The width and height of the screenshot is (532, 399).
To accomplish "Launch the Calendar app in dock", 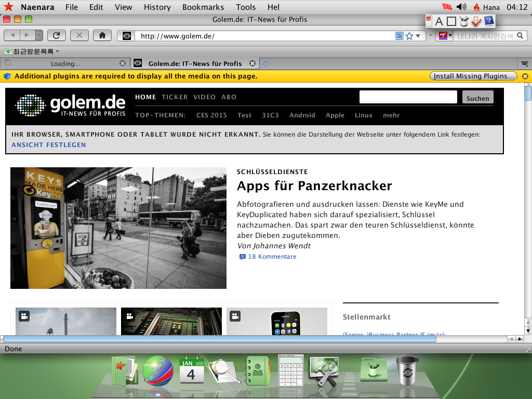I will 191,370.
